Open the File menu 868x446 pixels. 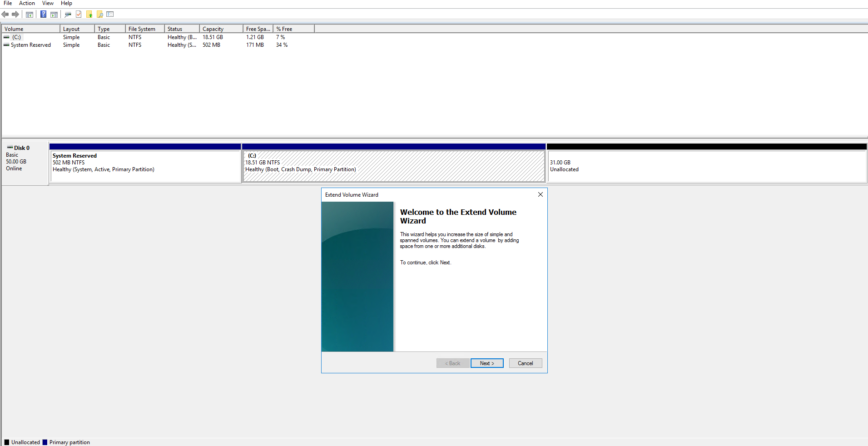[8, 3]
